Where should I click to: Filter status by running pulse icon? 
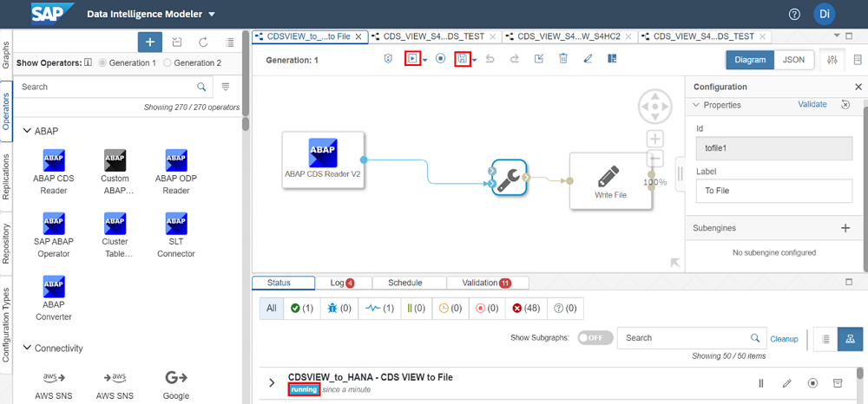379,309
